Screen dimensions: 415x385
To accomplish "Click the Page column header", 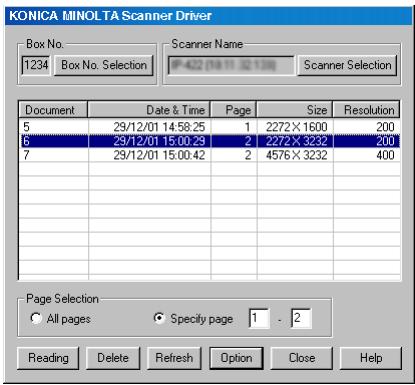I will pos(233,110).
